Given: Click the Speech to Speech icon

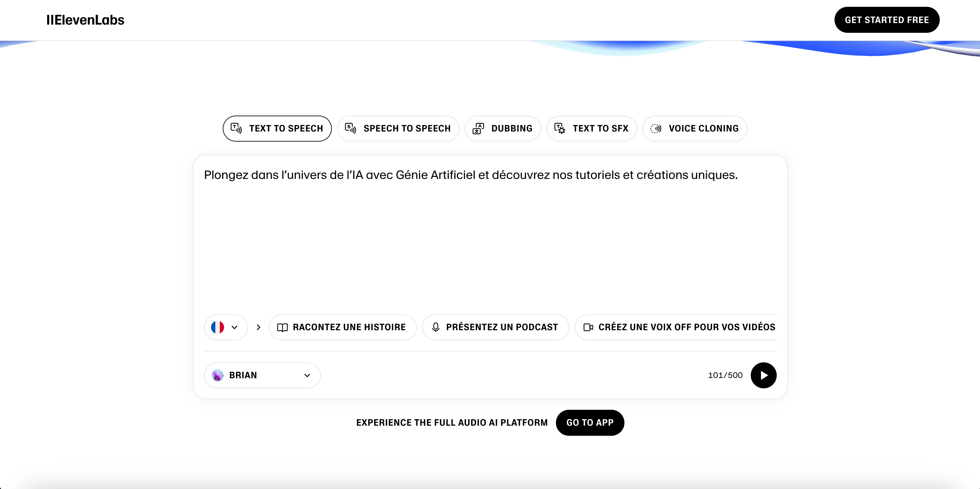Looking at the screenshot, I should pyautogui.click(x=350, y=128).
